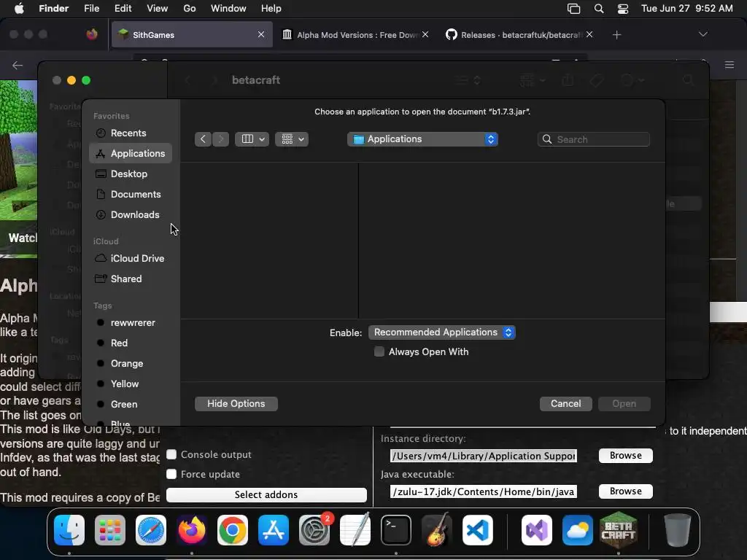Open the View menu
747x560 pixels.
coord(158,9)
